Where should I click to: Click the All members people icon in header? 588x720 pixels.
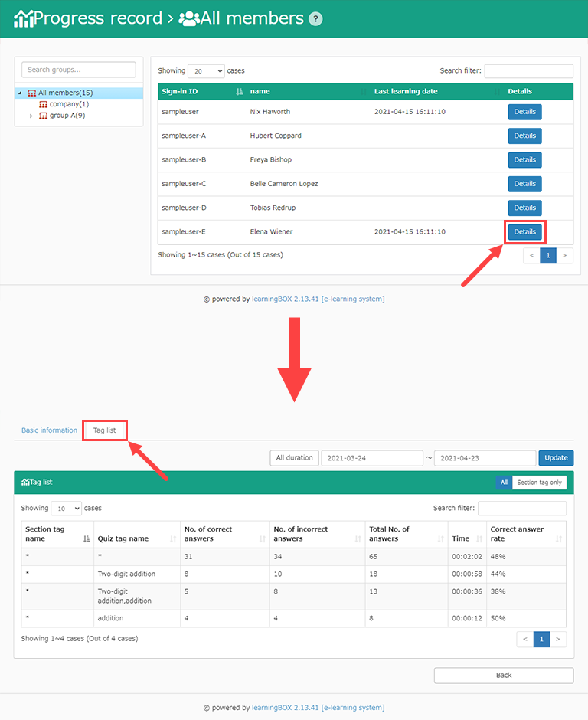188,18
